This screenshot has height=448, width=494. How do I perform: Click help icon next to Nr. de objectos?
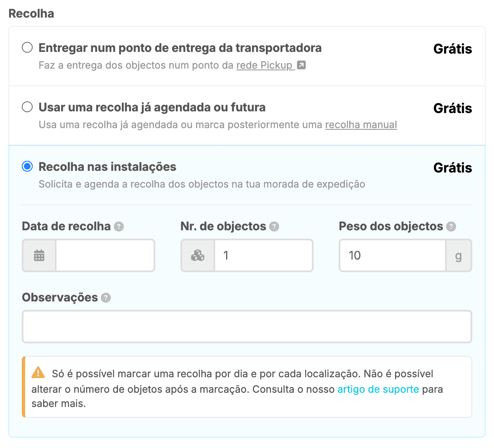(x=274, y=227)
